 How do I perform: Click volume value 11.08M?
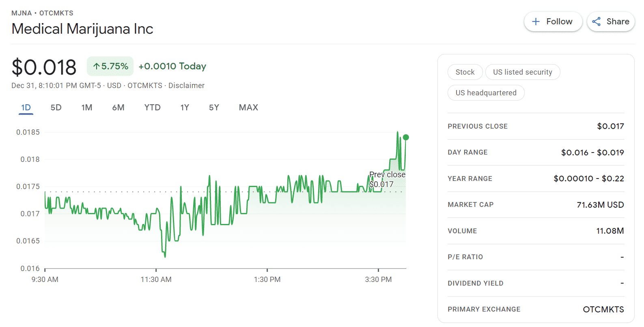610,231
